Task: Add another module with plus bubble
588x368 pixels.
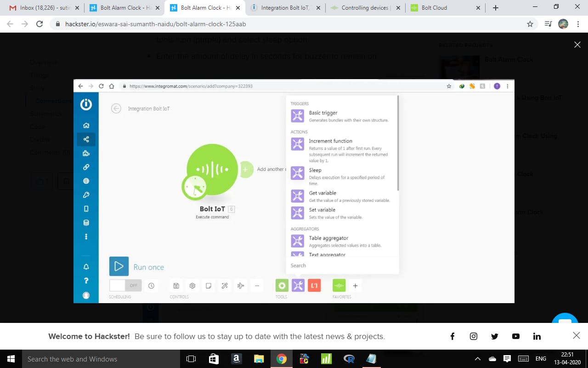Action: 245,169
